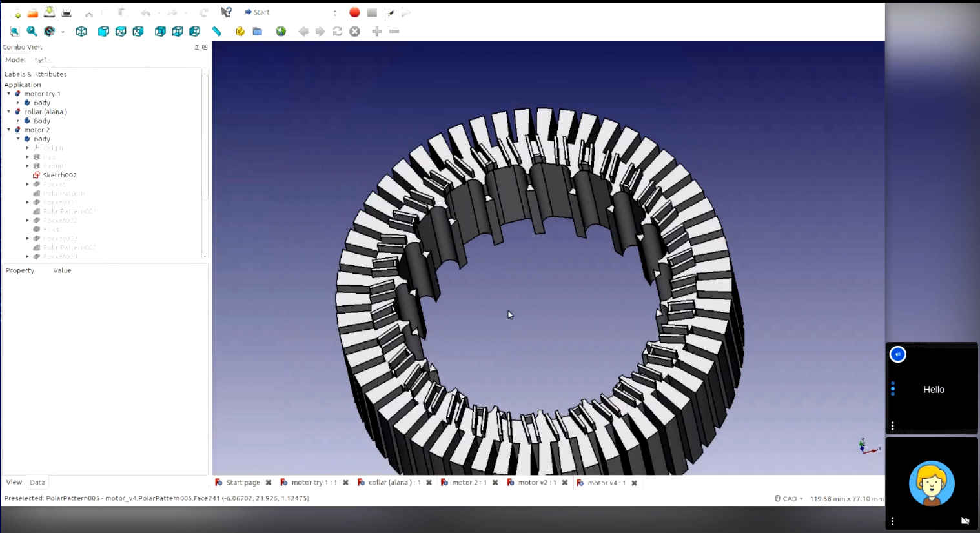Select the motor 2 document label
Viewport: 980px width, 533px height.
(37, 130)
